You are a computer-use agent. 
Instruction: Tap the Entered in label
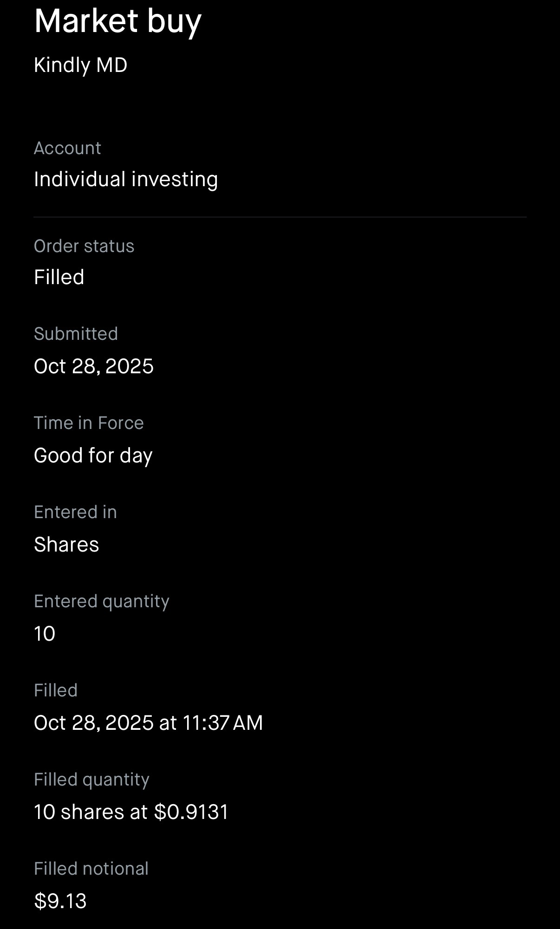coord(75,512)
